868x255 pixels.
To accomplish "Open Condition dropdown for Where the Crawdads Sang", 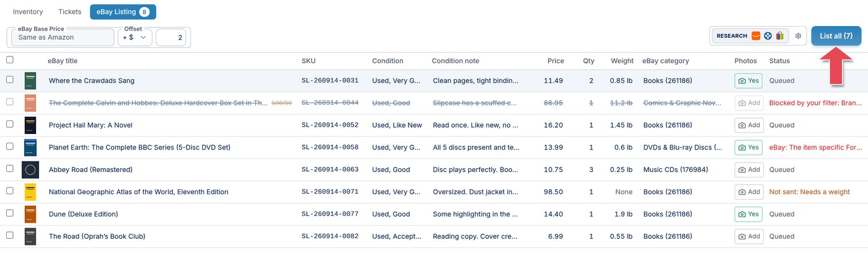I will [397, 81].
